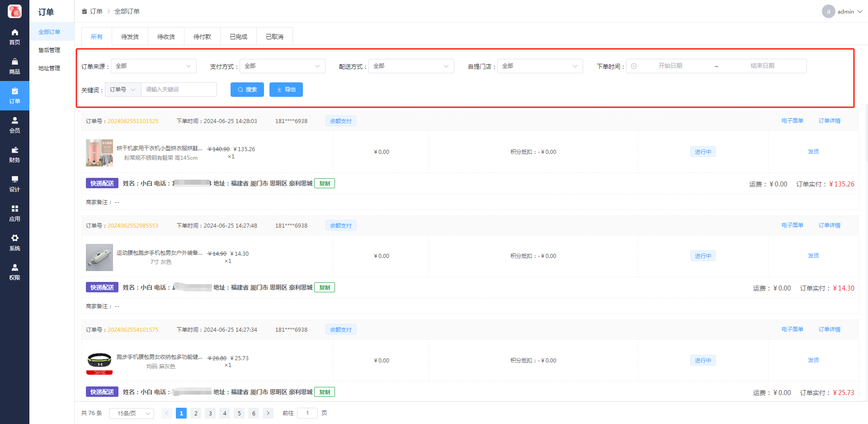
Task: Expand the 订单来源 dropdown
Action: click(153, 66)
